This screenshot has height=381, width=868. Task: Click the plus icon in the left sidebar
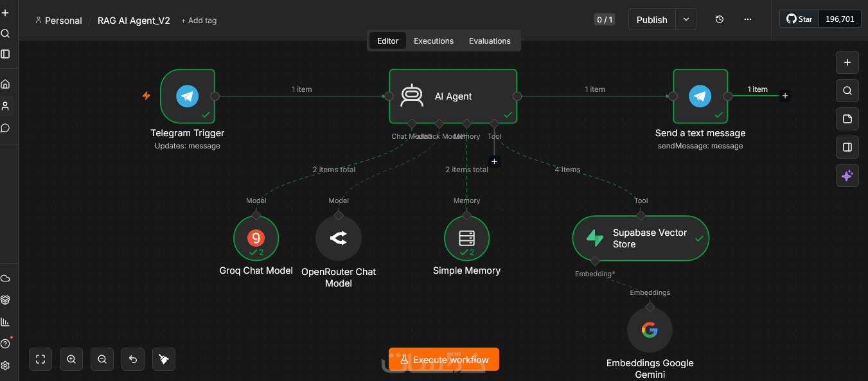coord(5,13)
